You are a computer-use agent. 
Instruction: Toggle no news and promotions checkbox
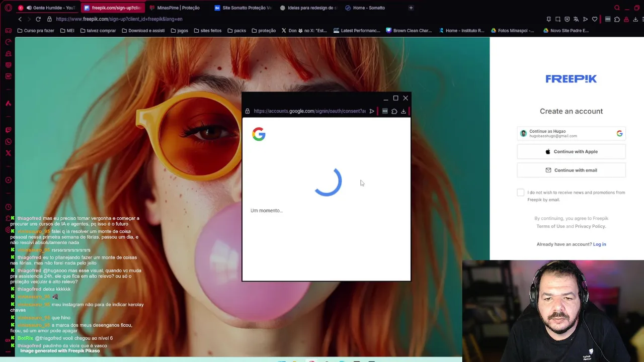pos(520,193)
